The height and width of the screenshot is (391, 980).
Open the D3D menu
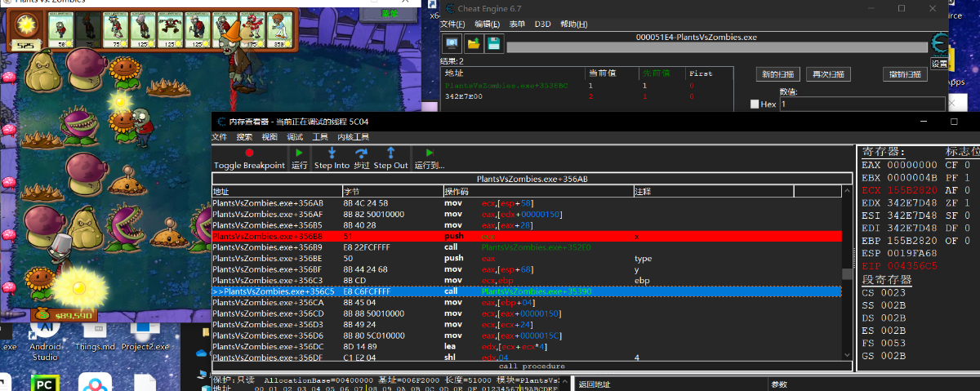(542, 24)
